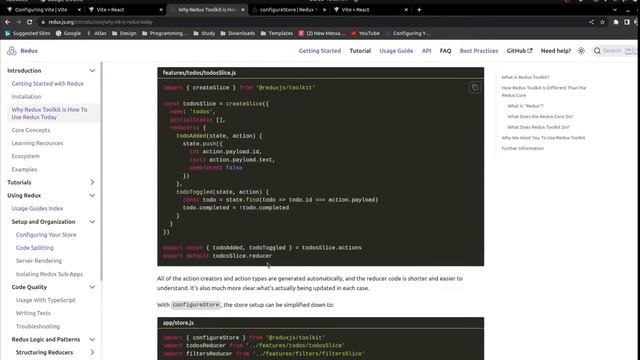
Task: Collapse the Using Redux sidebar section
Action: (x=92, y=196)
